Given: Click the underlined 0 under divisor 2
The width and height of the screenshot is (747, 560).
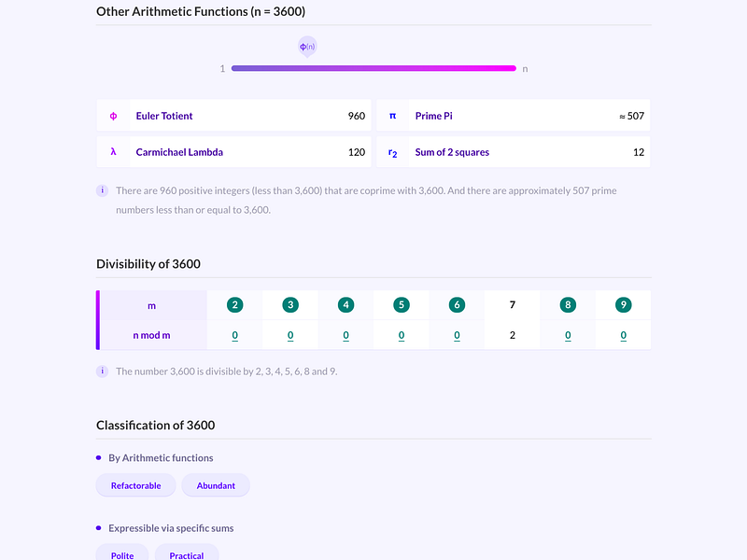Looking at the screenshot, I should [x=234, y=334].
